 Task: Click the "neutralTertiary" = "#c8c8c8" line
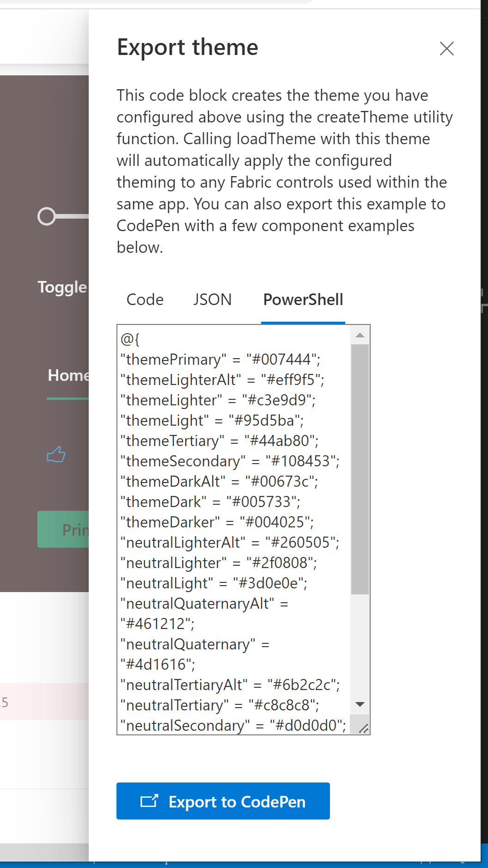coord(220,705)
